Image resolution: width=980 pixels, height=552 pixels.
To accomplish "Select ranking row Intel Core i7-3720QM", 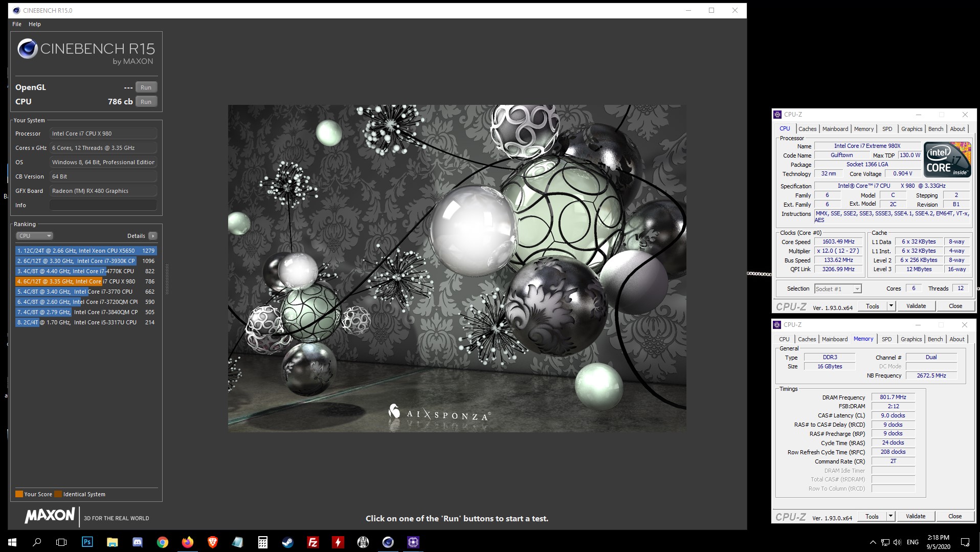I will click(x=86, y=302).
